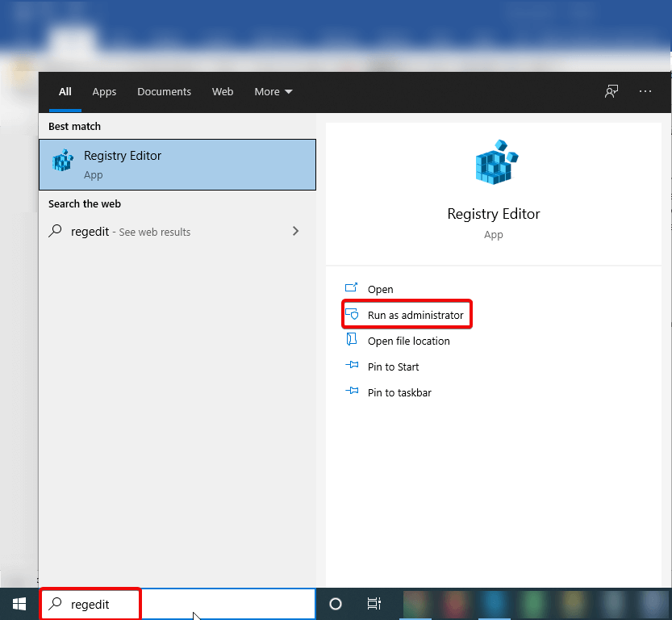The height and width of the screenshot is (620, 672).
Task: Click the pin icon beside Pin to taskbar
Action: pyautogui.click(x=353, y=392)
